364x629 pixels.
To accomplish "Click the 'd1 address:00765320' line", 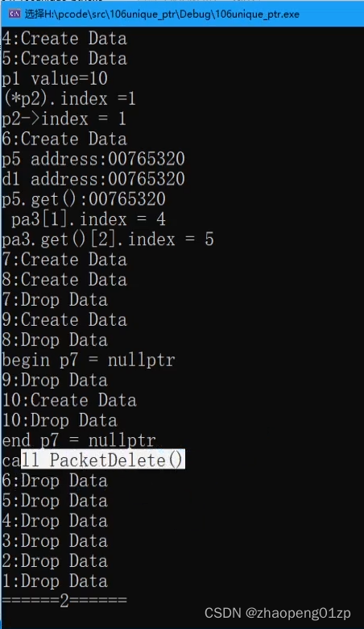I will click(93, 179).
